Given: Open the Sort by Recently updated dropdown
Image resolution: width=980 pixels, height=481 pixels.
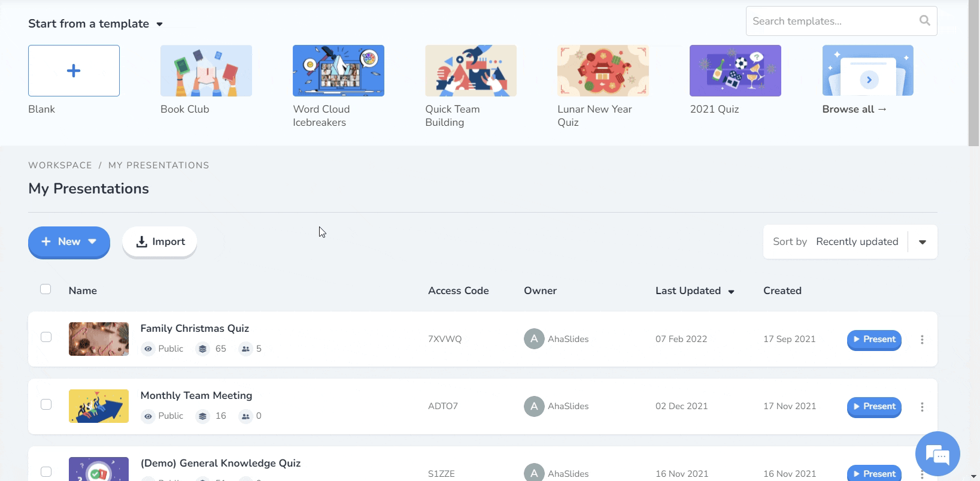Looking at the screenshot, I should point(850,241).
